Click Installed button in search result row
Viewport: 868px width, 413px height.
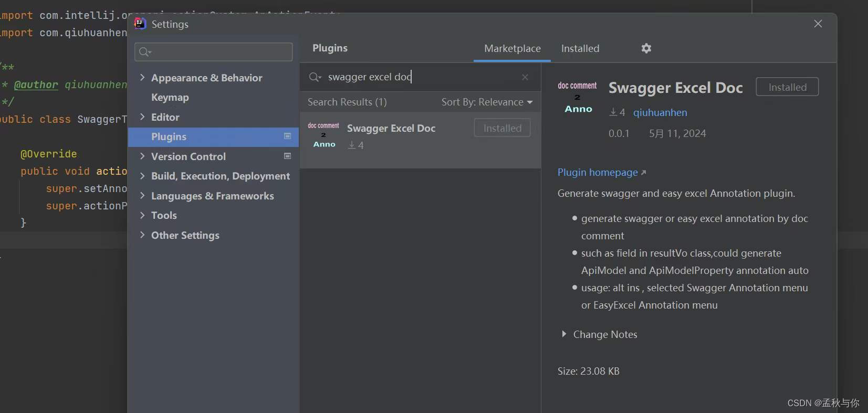tap(503, 128)
